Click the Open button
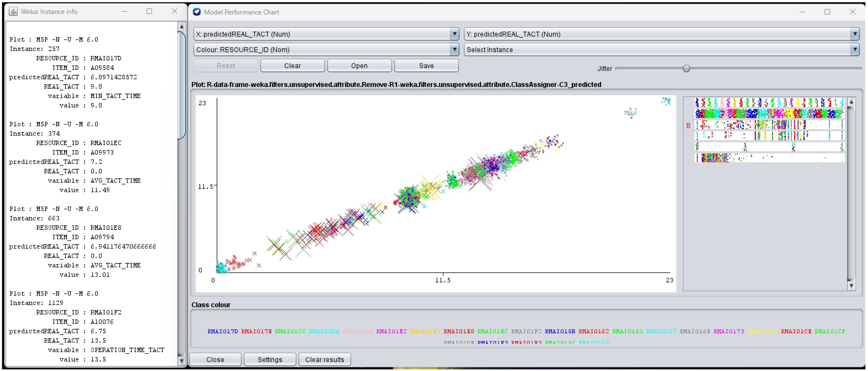868x371 pixels. (359, 65)
